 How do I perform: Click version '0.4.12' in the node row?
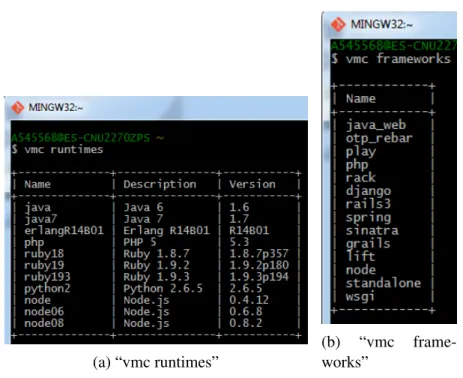coord(249,300)
